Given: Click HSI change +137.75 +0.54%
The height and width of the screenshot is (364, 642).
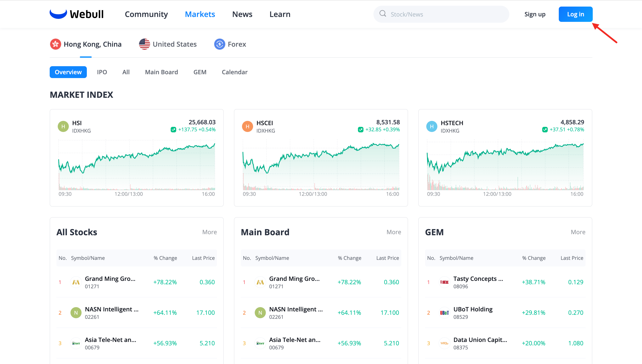Looking at the screenshot, I should tap(197, 129).
